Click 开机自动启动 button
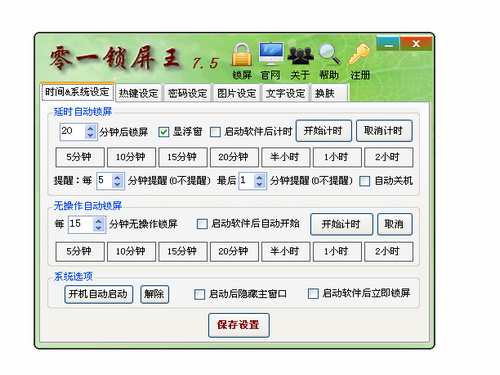500x375 pixels. tap(98, 294)
